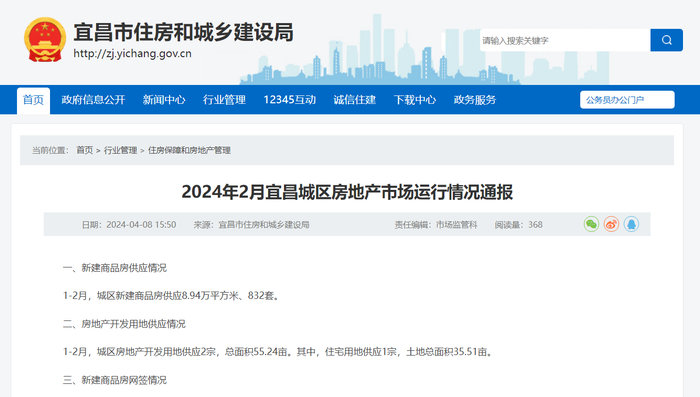700x397 pixels.
Task: Click the date text 2024-04-08 15:50
Action: tap(141, 225)
